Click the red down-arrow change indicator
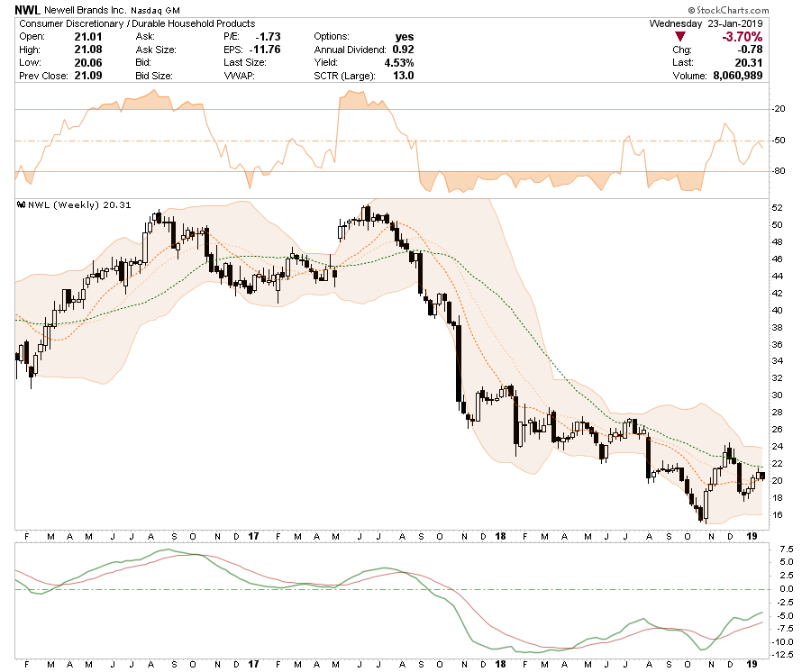This screenshot has width=811, height=672. click(680, 37)
